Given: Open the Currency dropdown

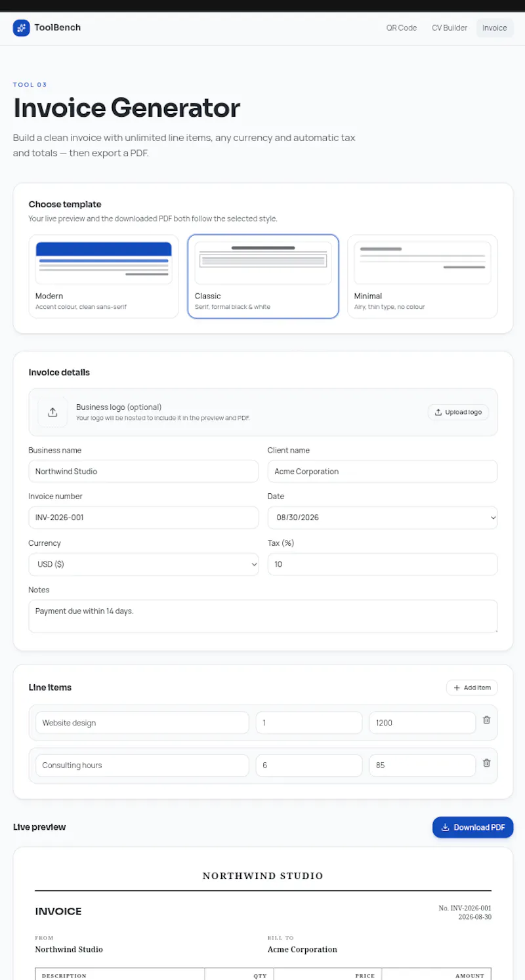Looking at the screenshot, I should click(x=144, y=564).
